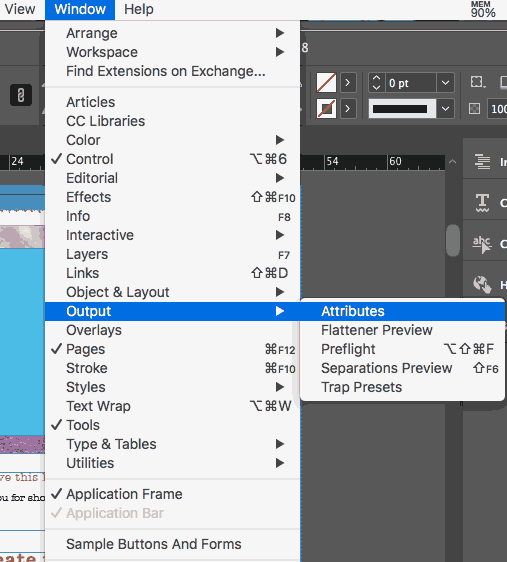
Task: Open the Overlays panel
Action: [x=173, y=330]
